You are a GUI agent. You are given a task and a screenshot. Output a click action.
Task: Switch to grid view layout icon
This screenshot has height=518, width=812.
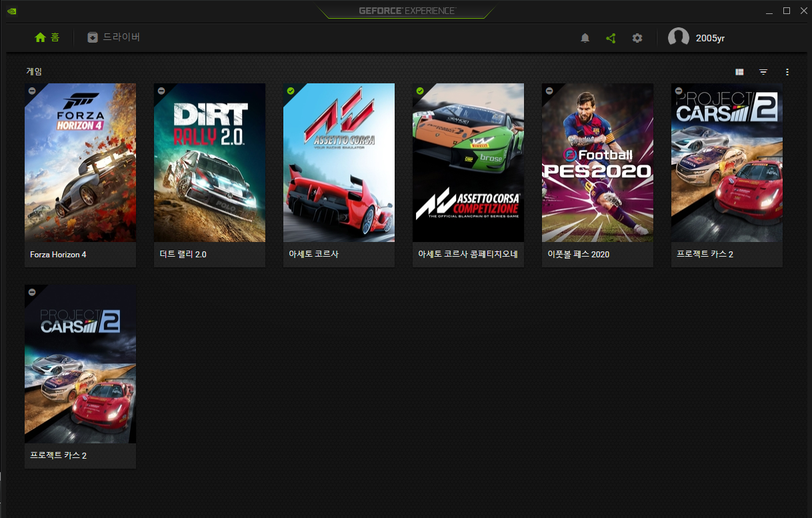pos(739,71)
